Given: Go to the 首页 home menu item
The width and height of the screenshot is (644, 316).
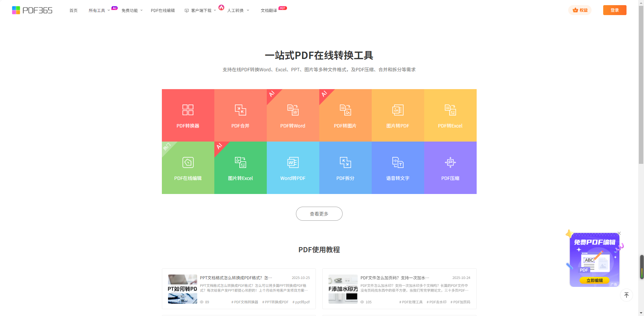Looking at the screenshot, I should pos(73,11).
